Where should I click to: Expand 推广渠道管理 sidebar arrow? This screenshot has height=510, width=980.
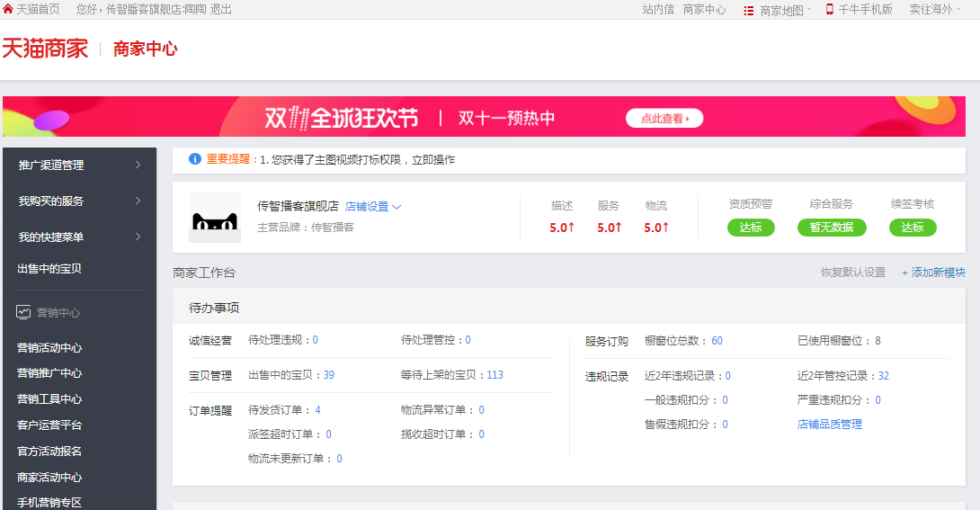tap(138, 165)
